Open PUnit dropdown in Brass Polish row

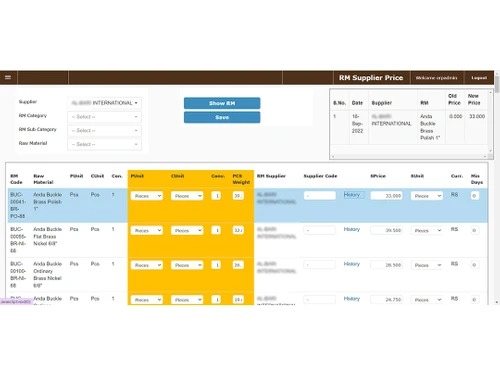(x=147, y=196)
